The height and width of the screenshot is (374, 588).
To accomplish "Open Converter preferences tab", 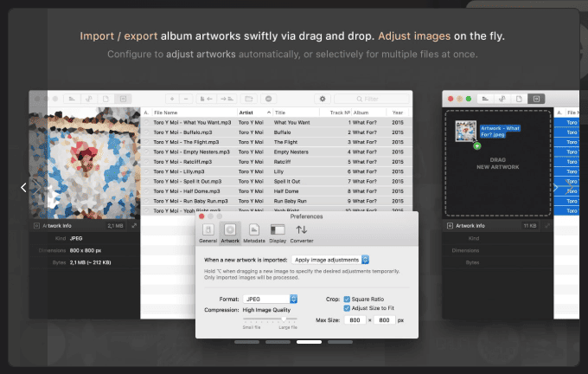I will point(302,233).
